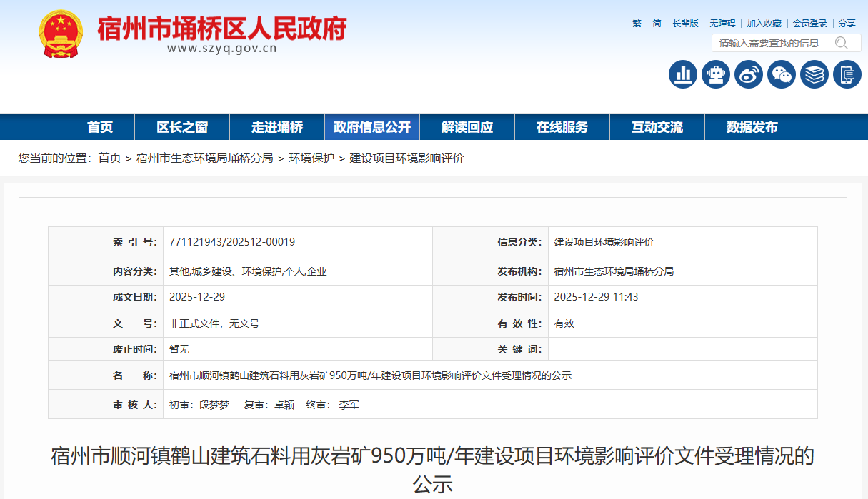
Task: Open the Weibo icon
Action: click(748, 74)
